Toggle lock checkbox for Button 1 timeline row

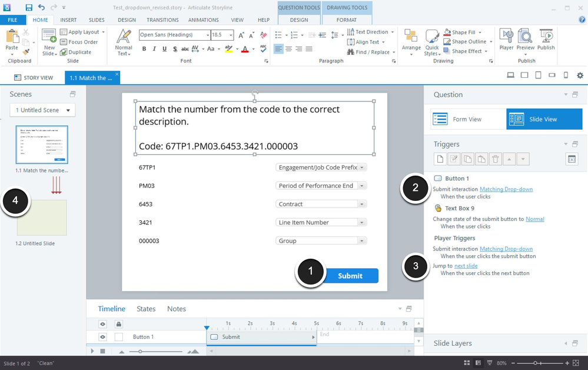click(118, 337)
